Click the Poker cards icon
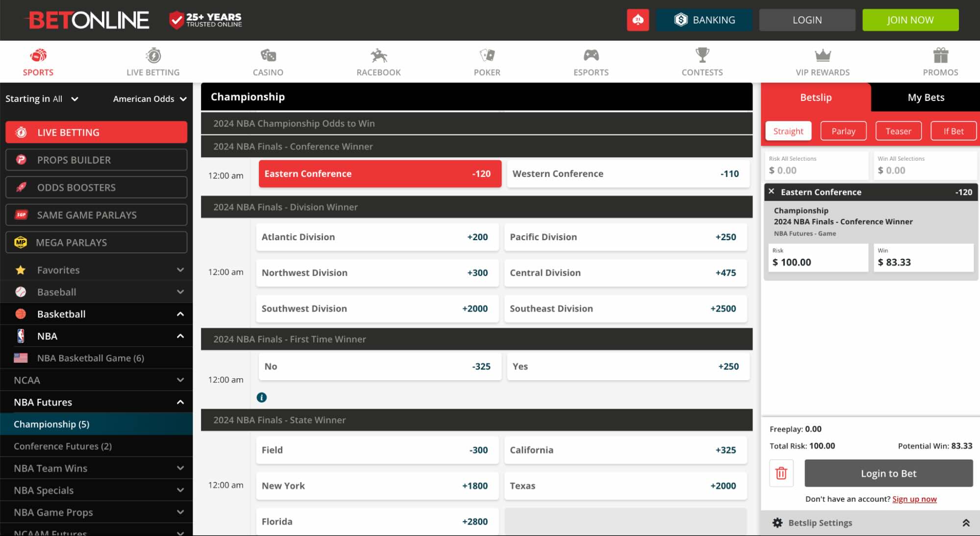The height and width of the screenshot is (536, 980). [487, 54]
